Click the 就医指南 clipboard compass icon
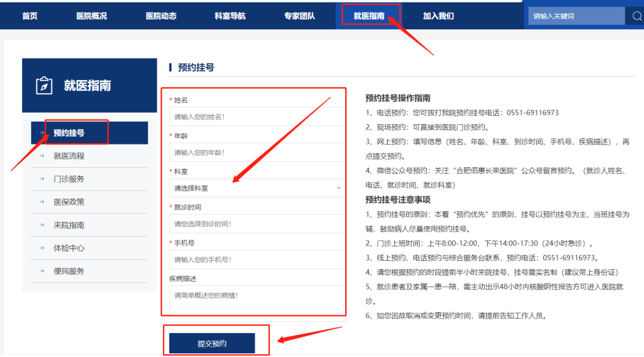Viewport: 644px width, 357px height. pyautogui.click(x=44, y=85)
